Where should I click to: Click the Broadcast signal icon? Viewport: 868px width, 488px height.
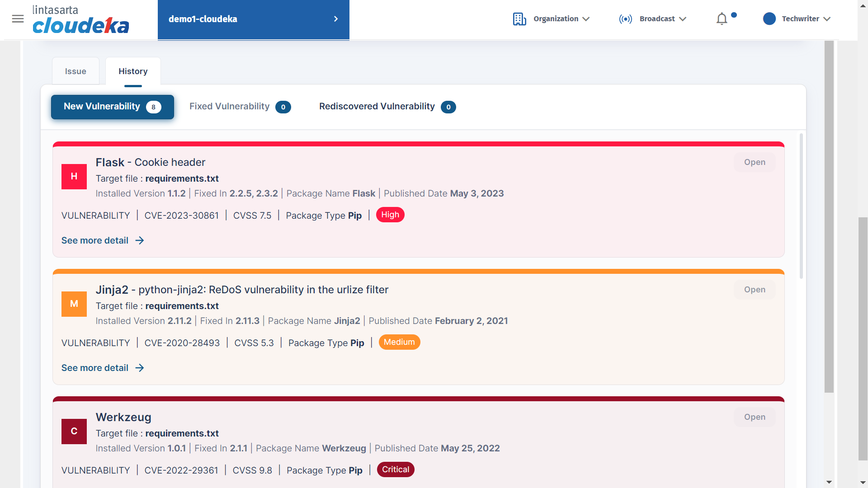(x=625, y=19)
